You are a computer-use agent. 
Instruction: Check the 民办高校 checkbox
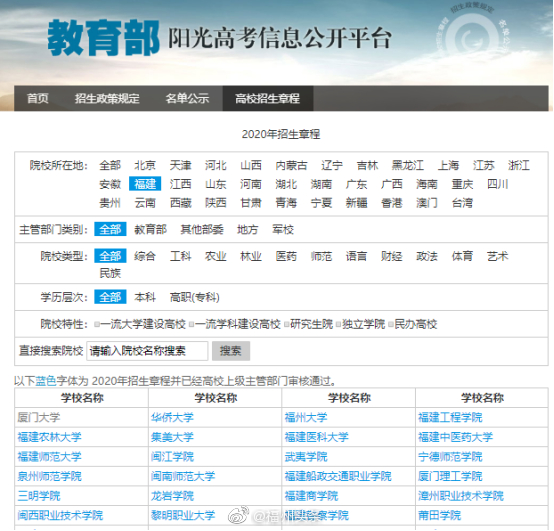click(x=391, y=324)
